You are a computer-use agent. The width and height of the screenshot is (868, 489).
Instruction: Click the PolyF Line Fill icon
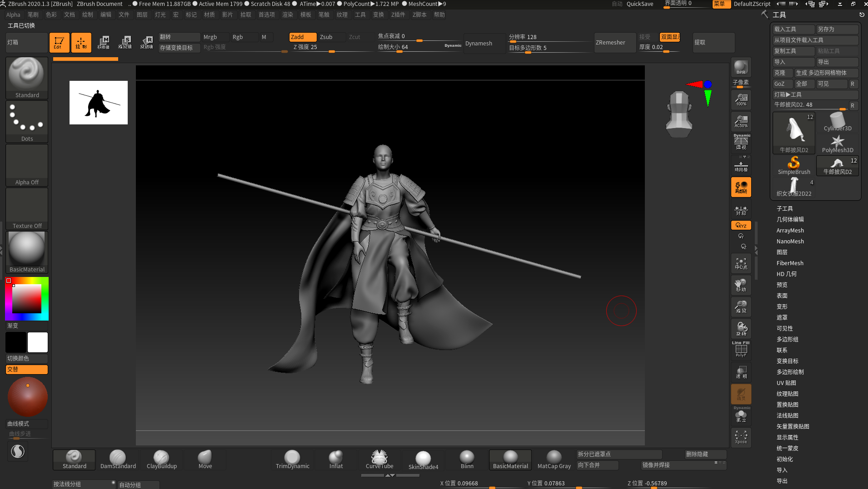(x=741, y=350)
